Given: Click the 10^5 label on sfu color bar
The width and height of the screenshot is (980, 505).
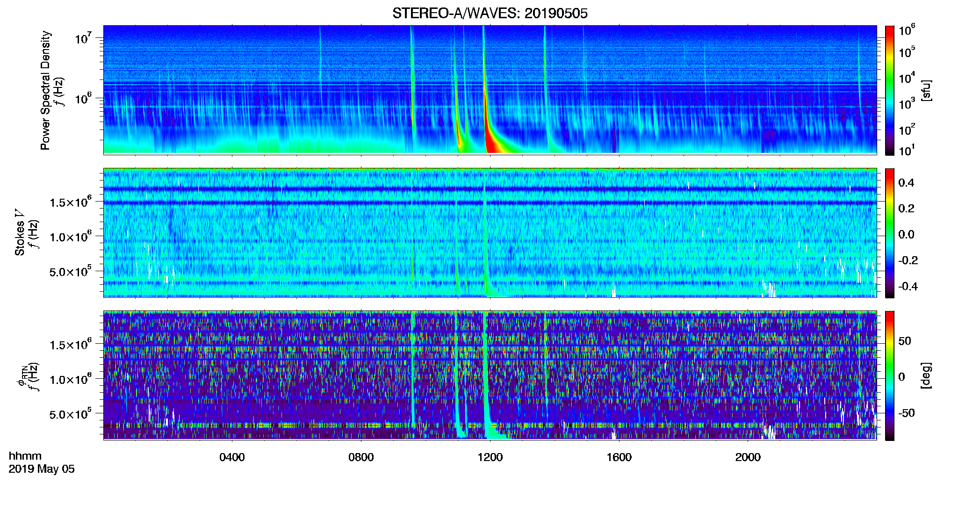Looking at the screenshot, I should click(907, 52).
